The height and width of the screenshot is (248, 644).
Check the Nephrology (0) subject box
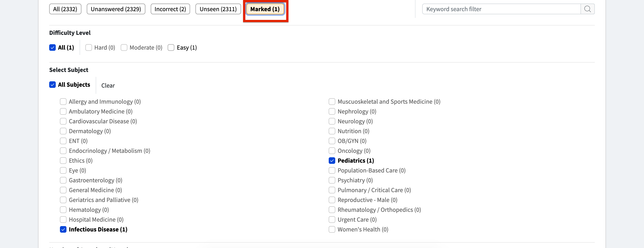click(332, 111)
